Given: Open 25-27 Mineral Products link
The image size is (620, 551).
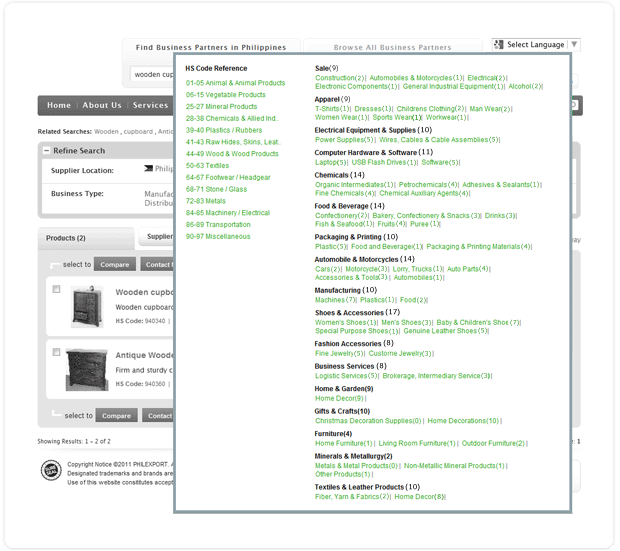Looking at the screenshot, I should 221,107.
